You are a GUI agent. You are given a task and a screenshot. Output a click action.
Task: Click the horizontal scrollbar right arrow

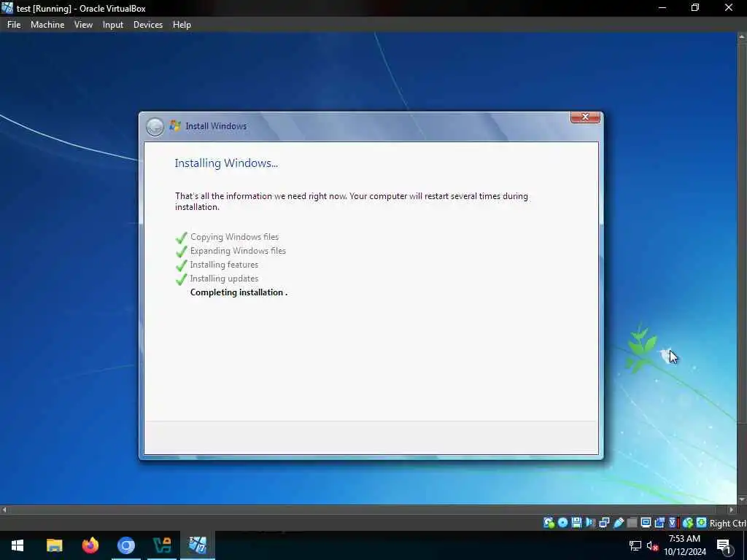click(732, 510)
